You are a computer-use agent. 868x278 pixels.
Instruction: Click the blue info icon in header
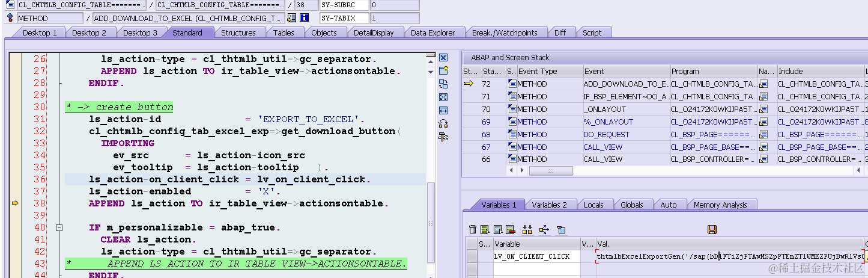[x=305, y=18]
